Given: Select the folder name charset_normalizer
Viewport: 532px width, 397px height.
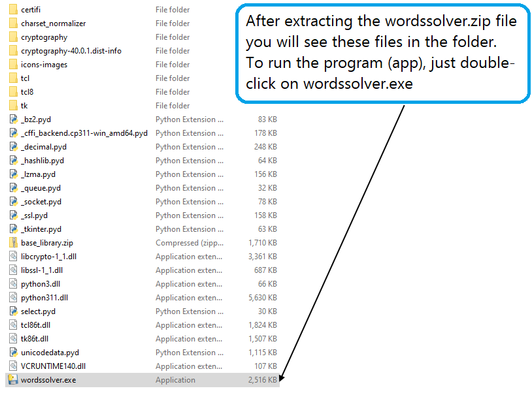Looking at the screenshot, I should click(x=54, y=24).
